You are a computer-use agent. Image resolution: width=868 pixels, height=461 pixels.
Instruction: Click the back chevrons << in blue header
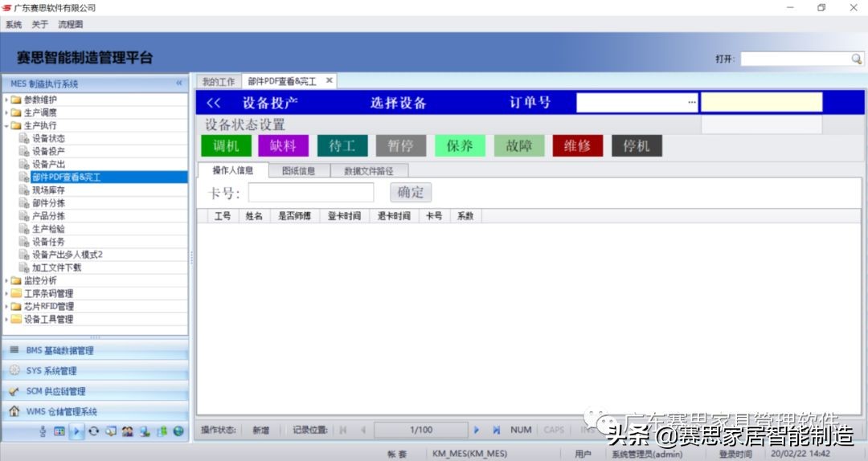coord(213,103)
